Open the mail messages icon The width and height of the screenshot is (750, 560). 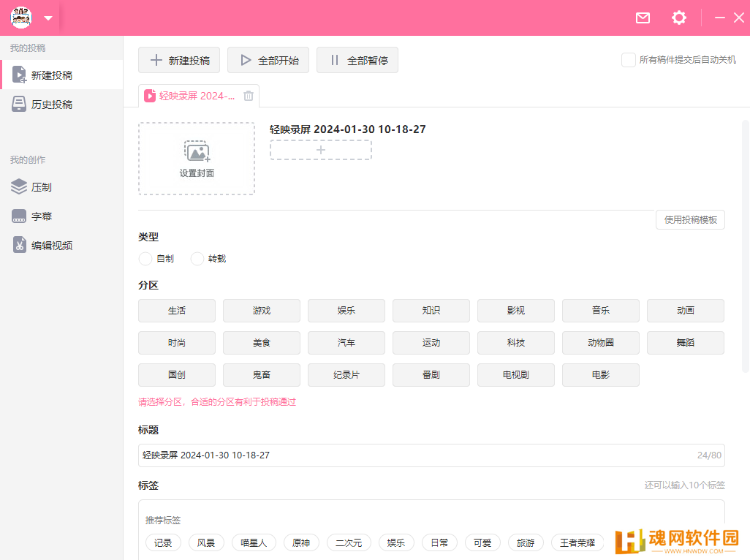pyautogui.click(x=643, y=18)
